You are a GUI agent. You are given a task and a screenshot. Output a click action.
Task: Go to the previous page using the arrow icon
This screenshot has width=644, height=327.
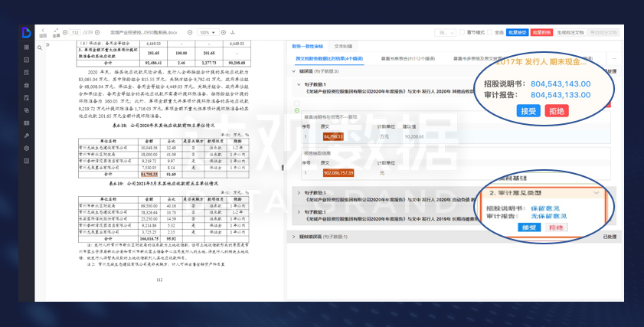pyautogui.click(x=66, y=32)
